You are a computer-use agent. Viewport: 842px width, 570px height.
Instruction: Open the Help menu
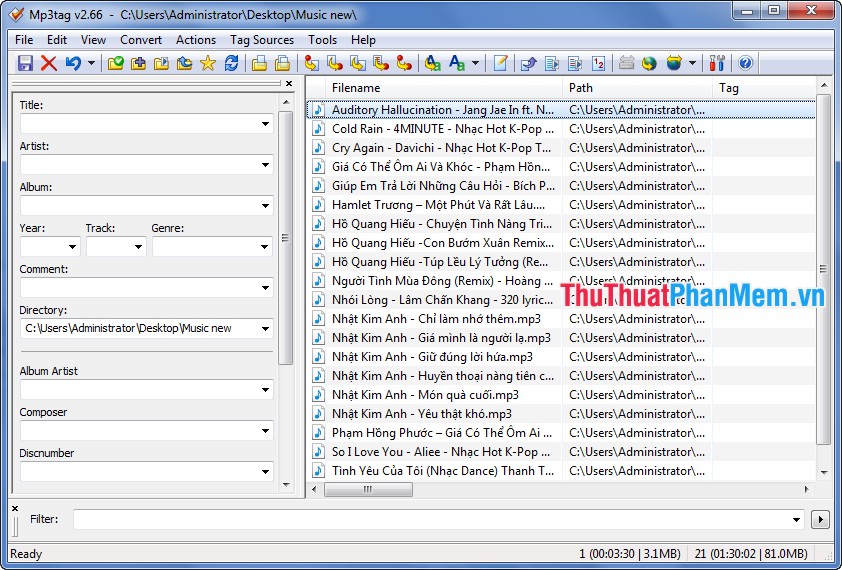[x=364, y=40]
